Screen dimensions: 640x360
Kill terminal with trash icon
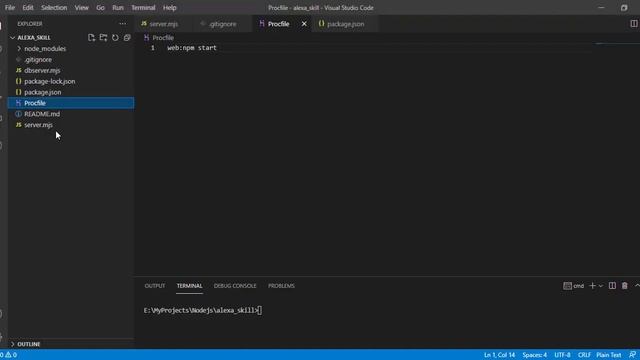pos(624,286)
